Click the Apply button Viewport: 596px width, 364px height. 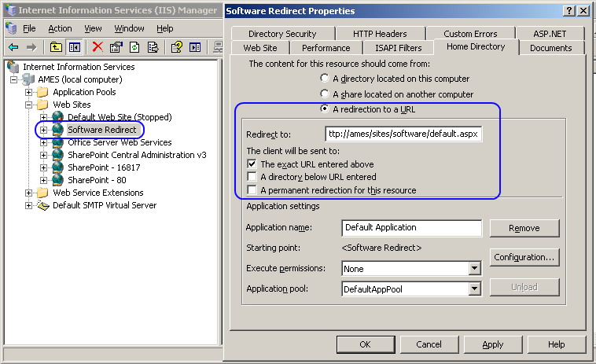click(x=493, y=344)
